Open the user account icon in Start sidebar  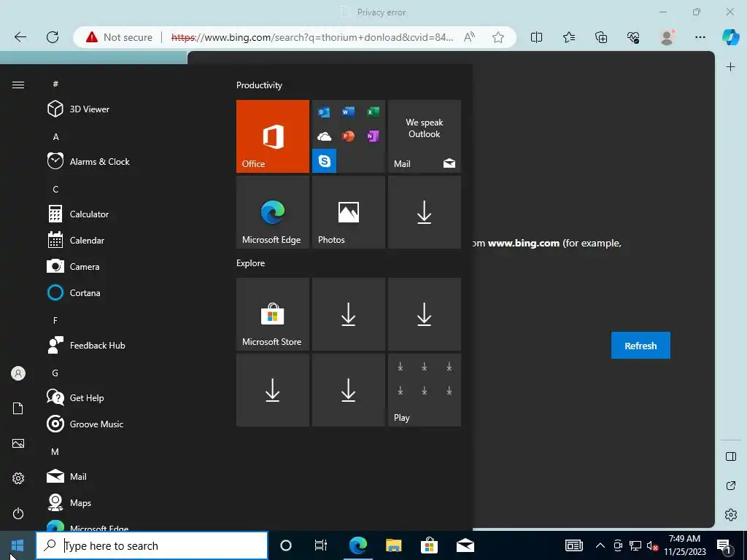18,373
